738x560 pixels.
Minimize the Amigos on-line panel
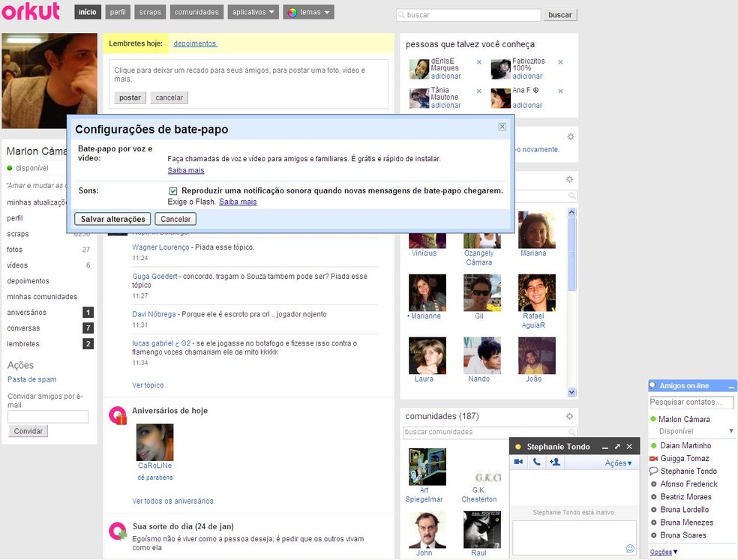pos(731,386)
